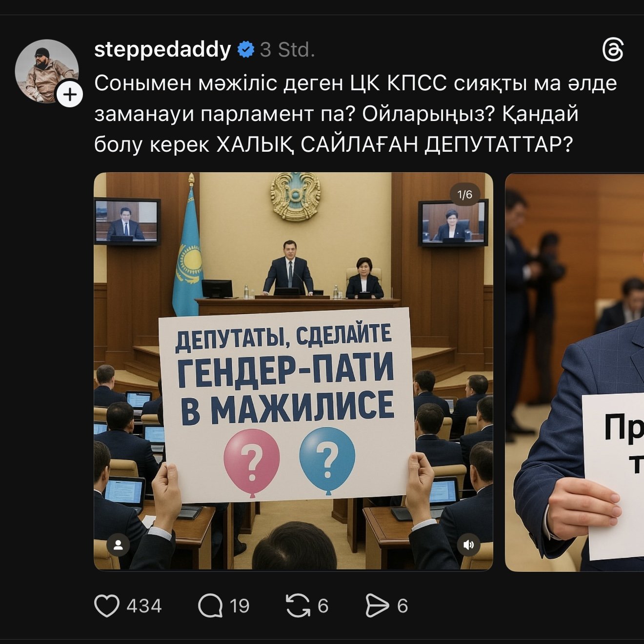Toggle sound with the speaker icon
This screenshot has height=644, width=644.
[x=469, y=545]
